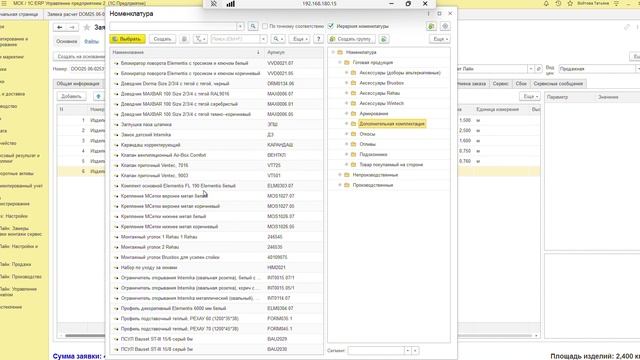The image size is (640, 360).
Task: Open the history clock icon in the top bar
Action: (x=558, y=3)
